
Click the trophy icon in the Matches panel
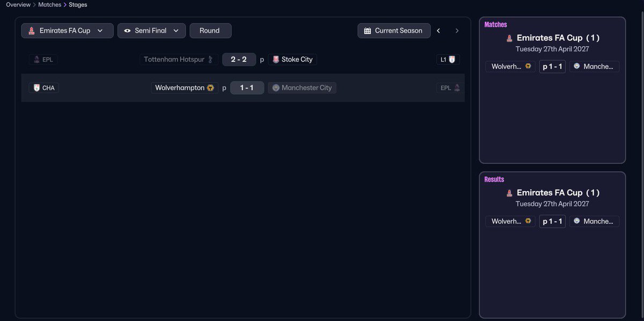tap(509, 39)
